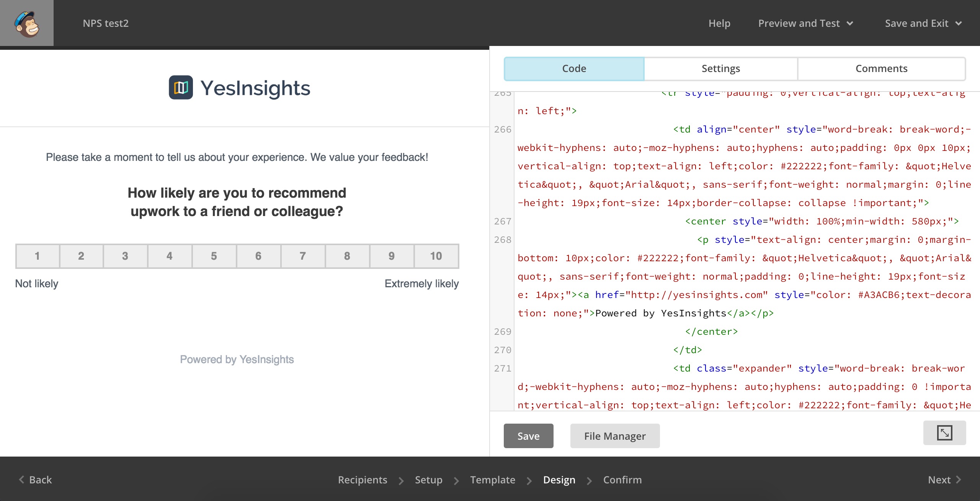Screen dimensions: 980x501
Task: Select NPS rating 2
Action: (x=81, y=256)
